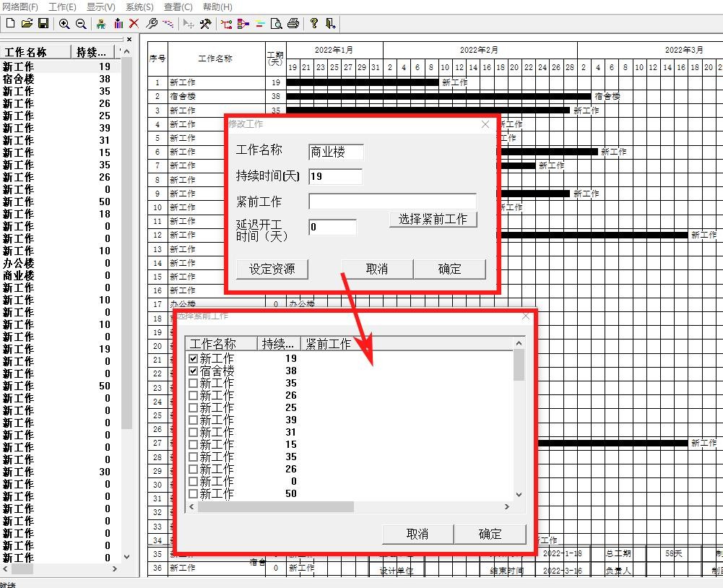Zoom in with the magnifier plus icon
Image resolution: width=723 pixels, height=588 pixels.
point(64,24)
